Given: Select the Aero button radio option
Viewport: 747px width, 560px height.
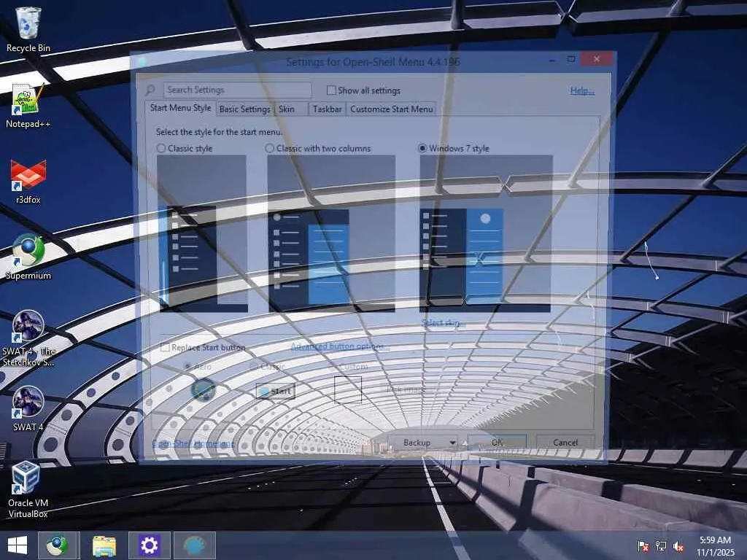Looking at the screenshot, I should (x=187, y=367).
